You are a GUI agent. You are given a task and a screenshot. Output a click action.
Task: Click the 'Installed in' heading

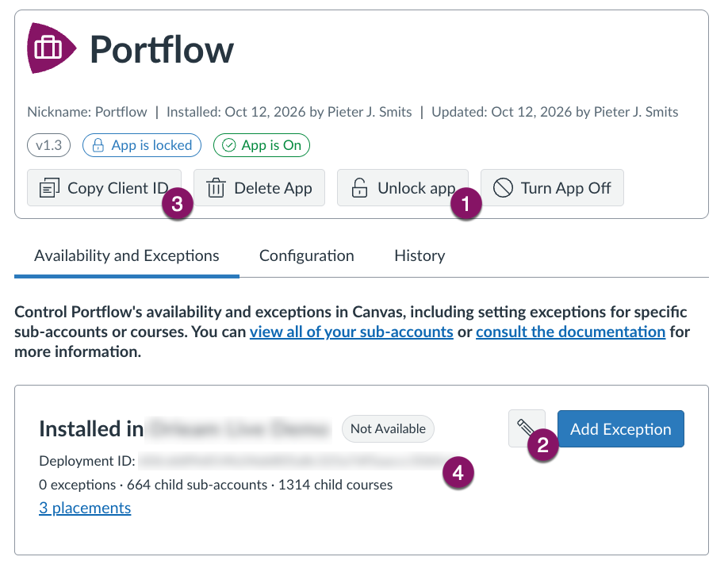[x=91, y=428]
